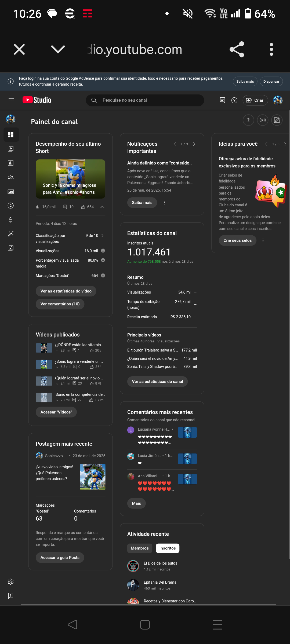290x644 pixels.
Task: Click the create post pencil icon
Action: [x=277, y=120]
